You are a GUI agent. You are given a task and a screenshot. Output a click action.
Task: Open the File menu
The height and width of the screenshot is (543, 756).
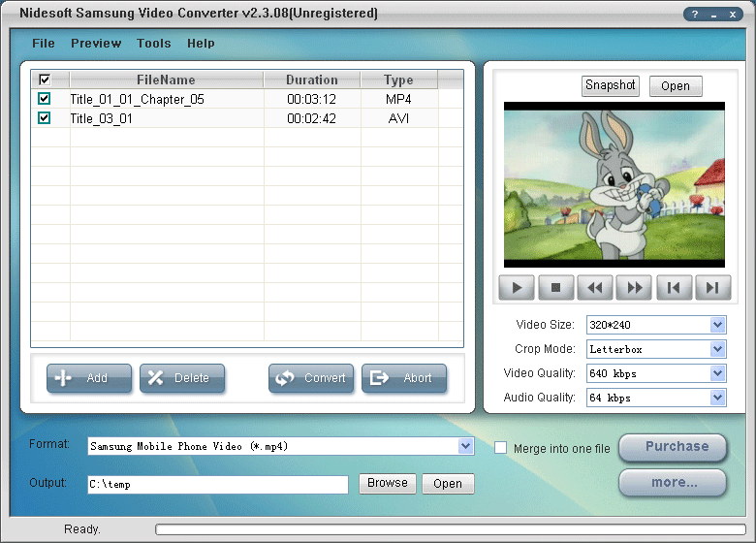point(44,44)
